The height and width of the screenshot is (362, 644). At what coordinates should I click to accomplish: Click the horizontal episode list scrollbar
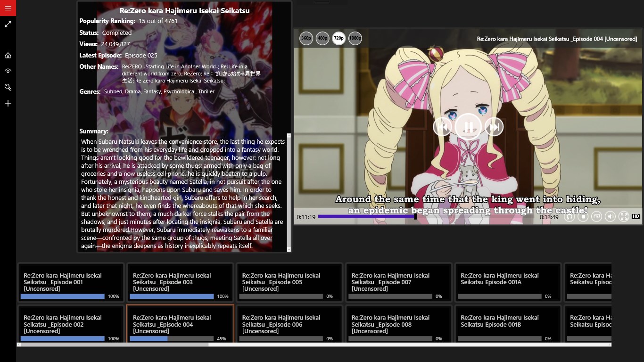pyautogui.click(x=314, y=345)
